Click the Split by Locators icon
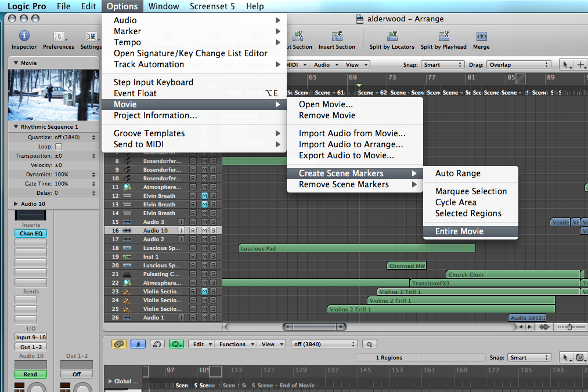Screen dimensions: 588x392 tap(392, 36)
